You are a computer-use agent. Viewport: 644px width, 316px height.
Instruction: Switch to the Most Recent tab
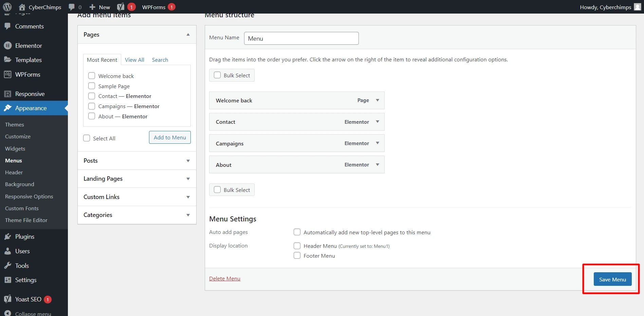coord(102,60)
